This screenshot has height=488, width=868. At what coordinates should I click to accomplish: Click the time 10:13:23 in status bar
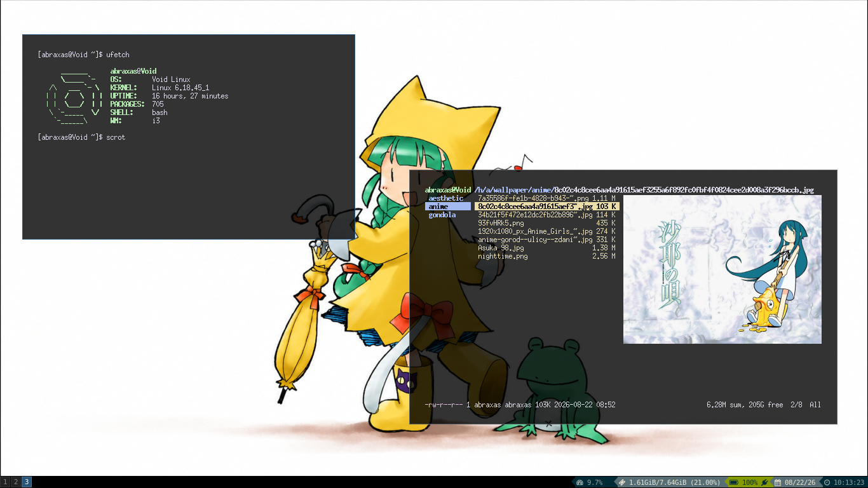[849, 482]
